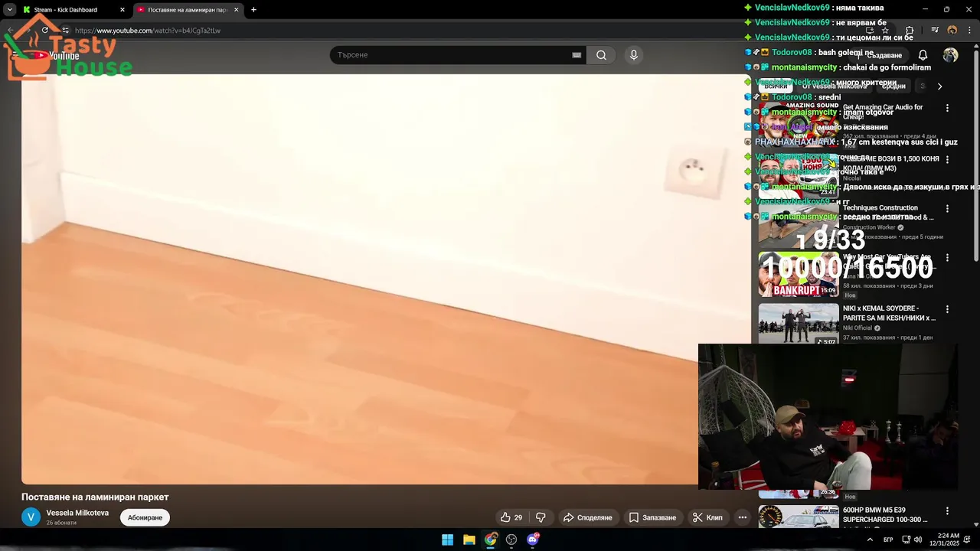Open Discord from the taskbar

coord(533,540)
